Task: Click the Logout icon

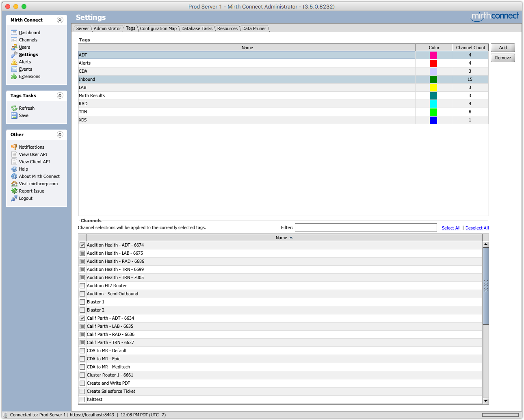Action: [x=14, y=198]
